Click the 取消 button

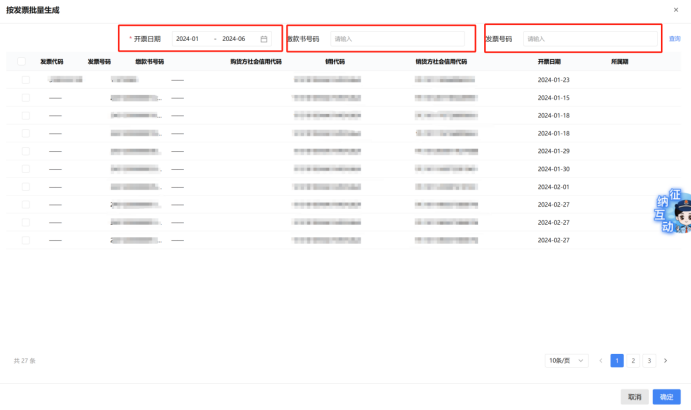point(635,397)
